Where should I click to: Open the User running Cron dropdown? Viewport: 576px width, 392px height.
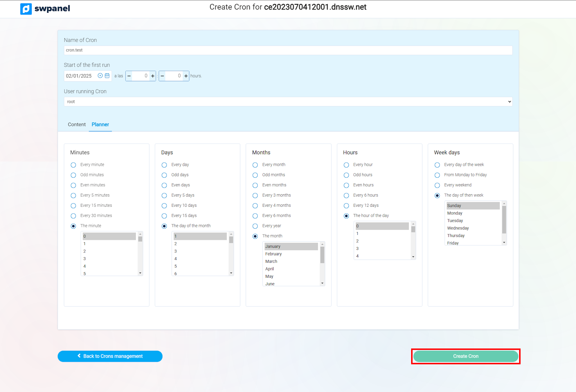click(288, 102)
